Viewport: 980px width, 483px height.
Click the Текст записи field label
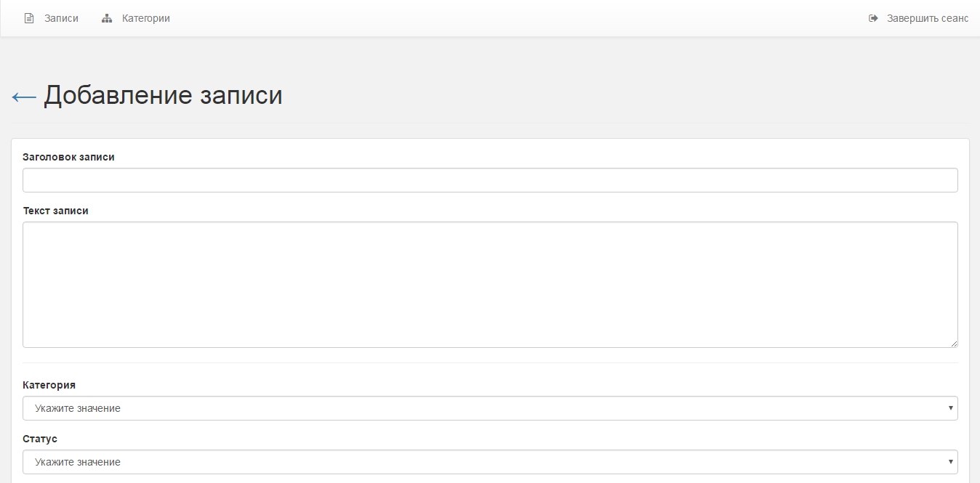(55, 211)
